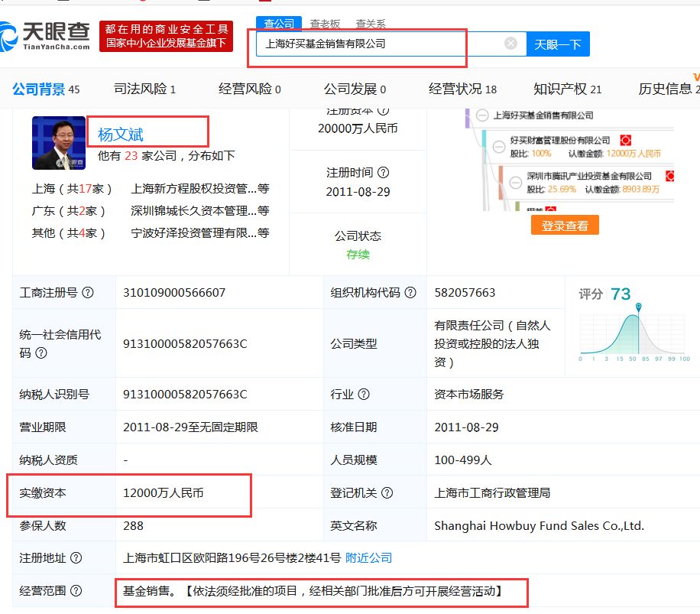Click red icon beside 好买财富管理股份有限公司

[x=625, y=140]
